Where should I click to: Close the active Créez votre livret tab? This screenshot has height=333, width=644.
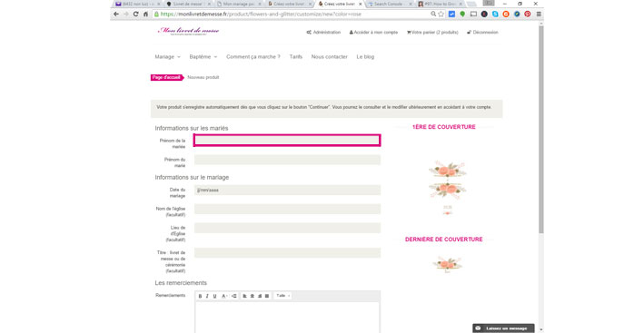point(361,4)
